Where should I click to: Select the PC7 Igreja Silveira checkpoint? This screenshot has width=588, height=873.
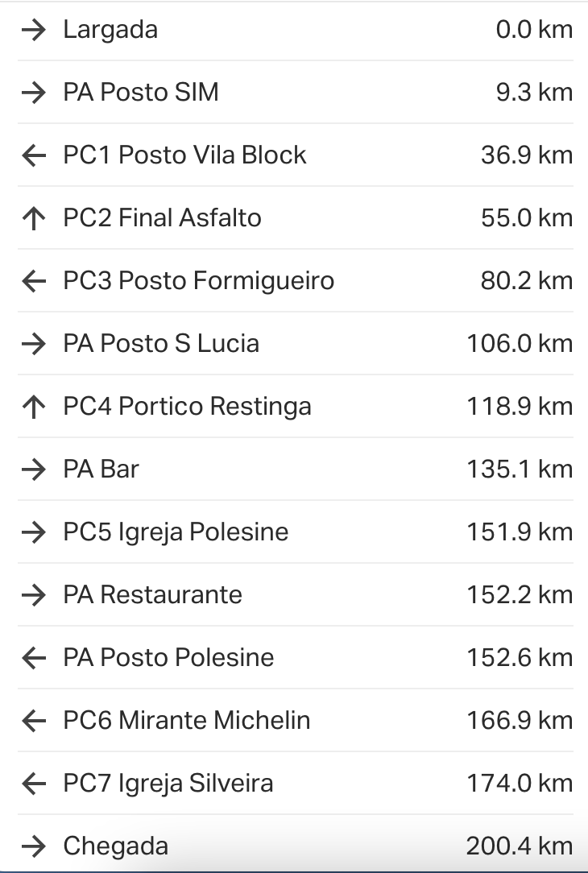tap(168, 784)
